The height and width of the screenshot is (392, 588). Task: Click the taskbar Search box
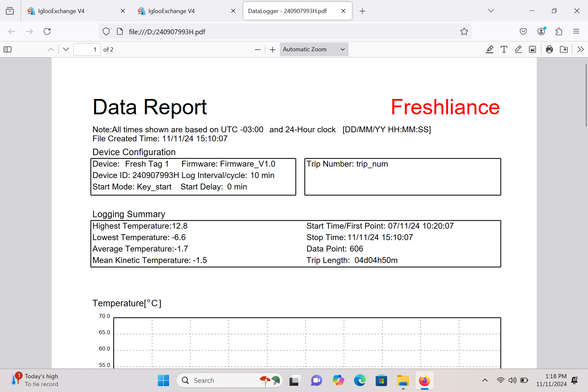[x=230, y=380]
